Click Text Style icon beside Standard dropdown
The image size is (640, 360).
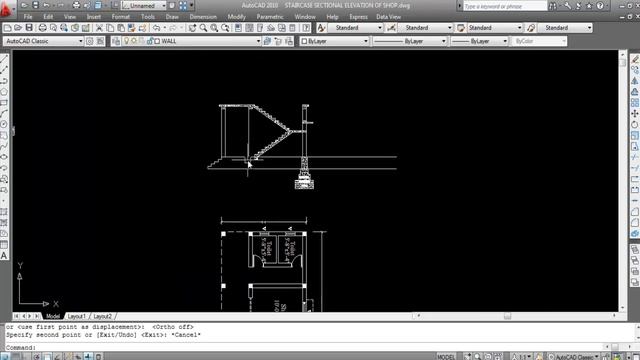tap(321, 28)
